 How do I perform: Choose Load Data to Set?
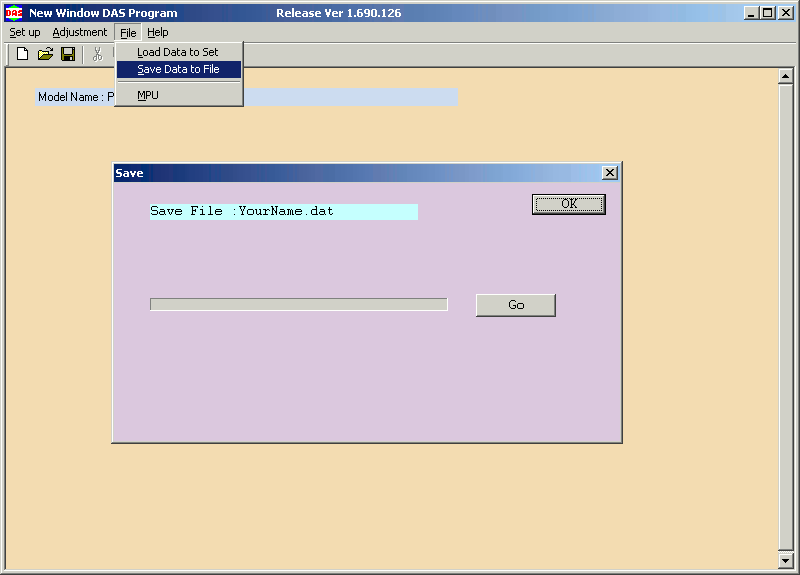(x=179, y=52)
